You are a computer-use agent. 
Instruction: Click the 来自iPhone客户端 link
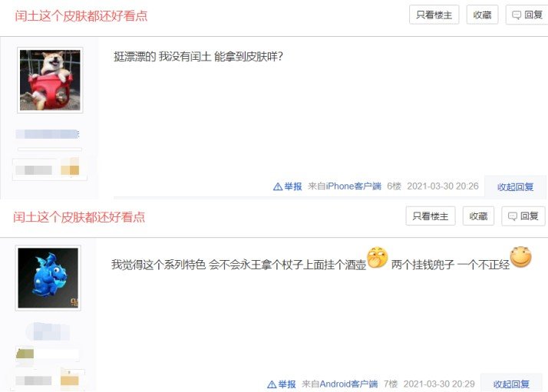(x=345, y=186)
